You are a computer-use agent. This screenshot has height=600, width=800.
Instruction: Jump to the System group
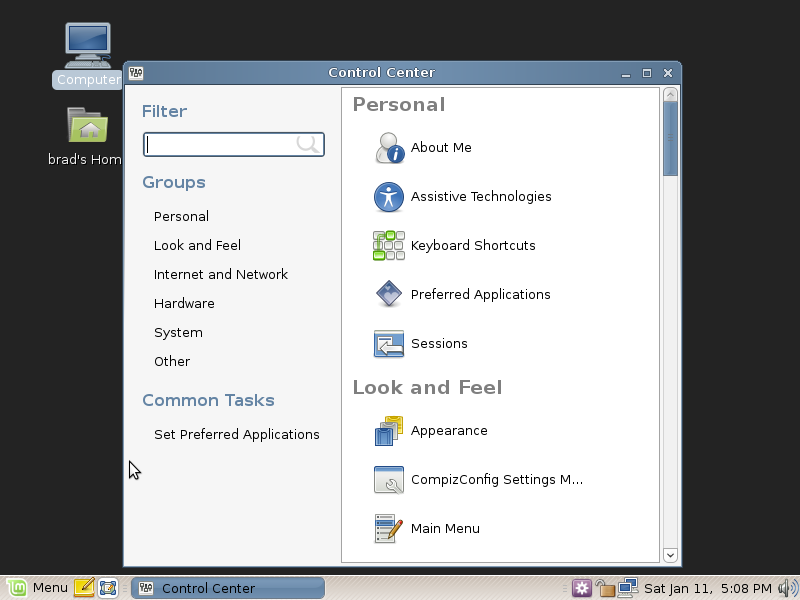click(x=178, y=333)
